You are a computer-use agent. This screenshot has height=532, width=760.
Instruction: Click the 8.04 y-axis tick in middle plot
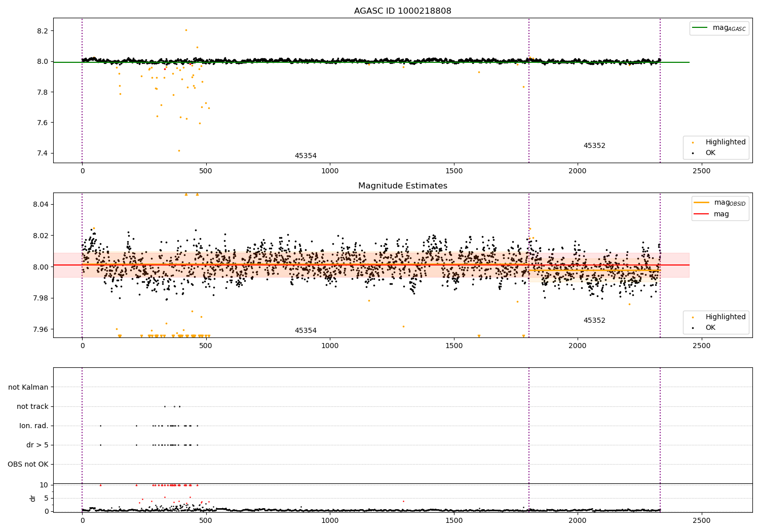[41, 205]
